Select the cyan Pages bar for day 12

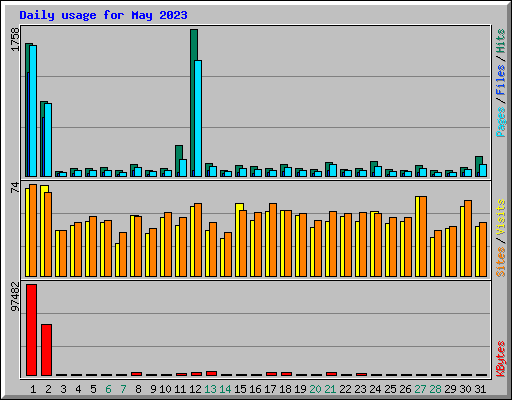pyautogui.click(x=198, y=118)
